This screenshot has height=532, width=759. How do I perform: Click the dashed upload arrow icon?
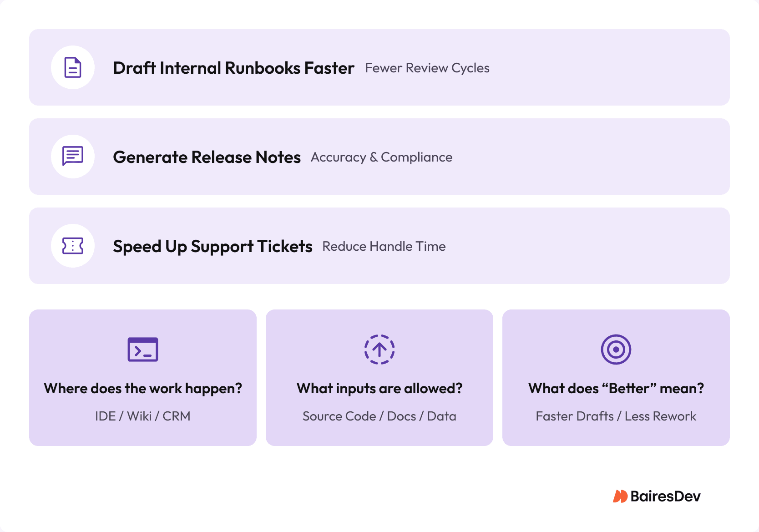click(379, 350)
